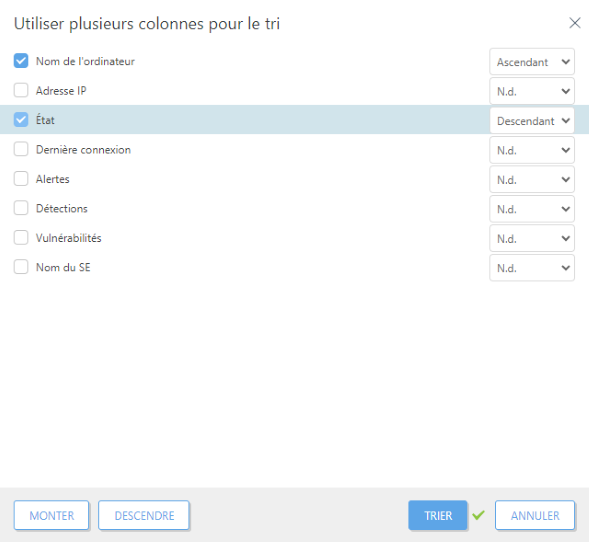Click the DESCENDRE button
Screen dimensions: 589x542
144,515
